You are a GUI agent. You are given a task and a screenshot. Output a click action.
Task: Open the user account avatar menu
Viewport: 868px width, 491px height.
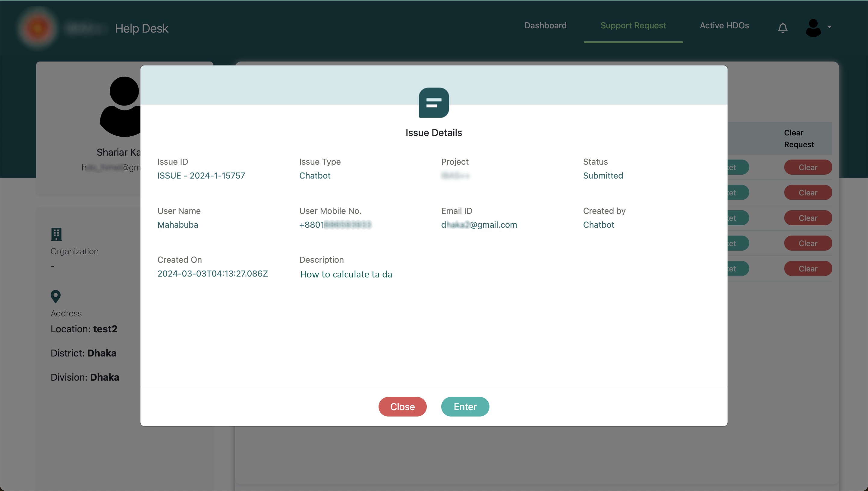813,28
